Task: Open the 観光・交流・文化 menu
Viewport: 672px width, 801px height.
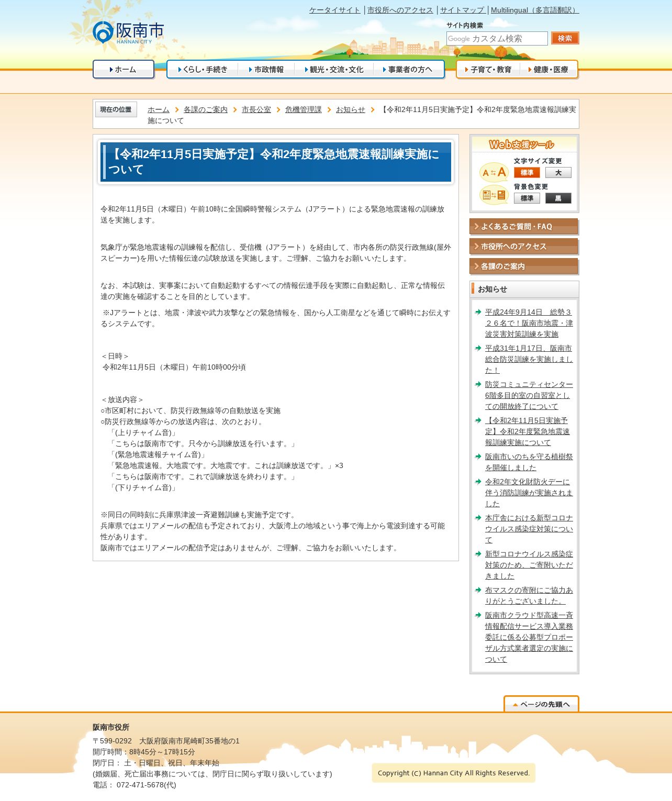Action: [x=334, y=70]
